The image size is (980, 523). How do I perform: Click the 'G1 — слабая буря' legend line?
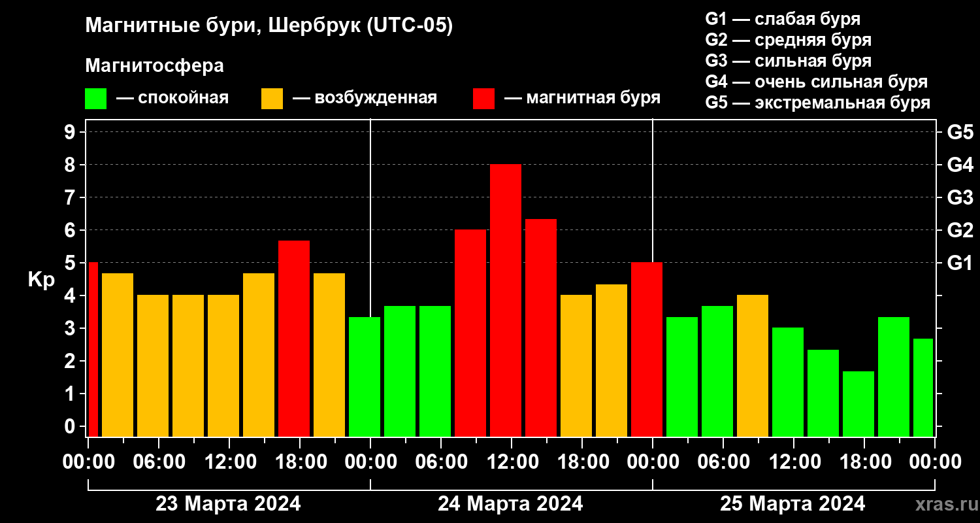coord(783,18)
